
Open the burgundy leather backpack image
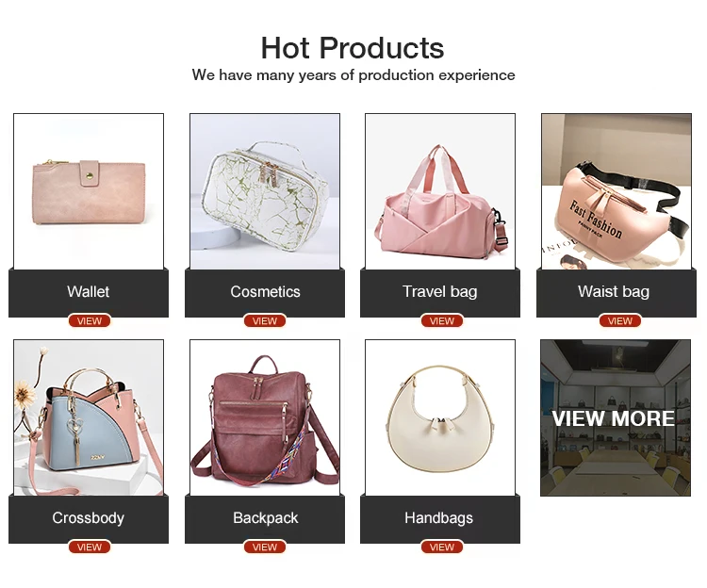(x=265, y=417)
